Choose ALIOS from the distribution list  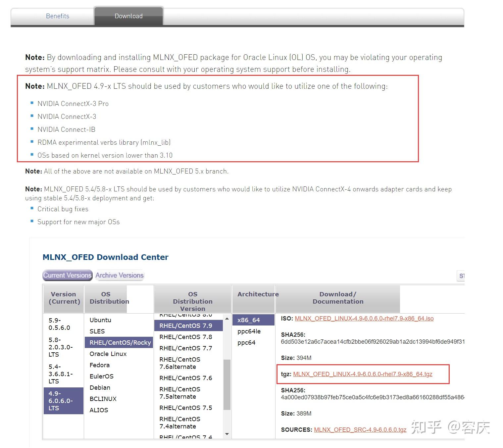98,410
